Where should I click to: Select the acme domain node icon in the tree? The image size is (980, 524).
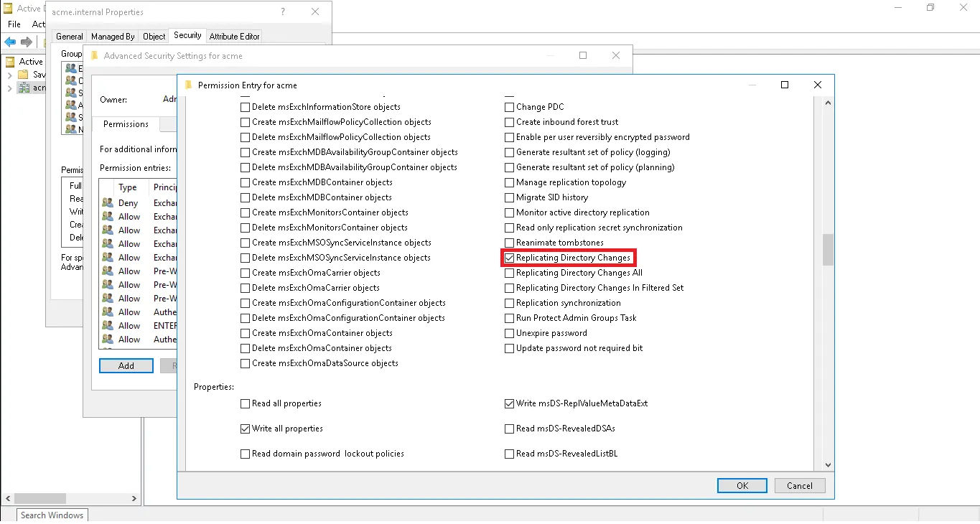(x=24, y=88)
